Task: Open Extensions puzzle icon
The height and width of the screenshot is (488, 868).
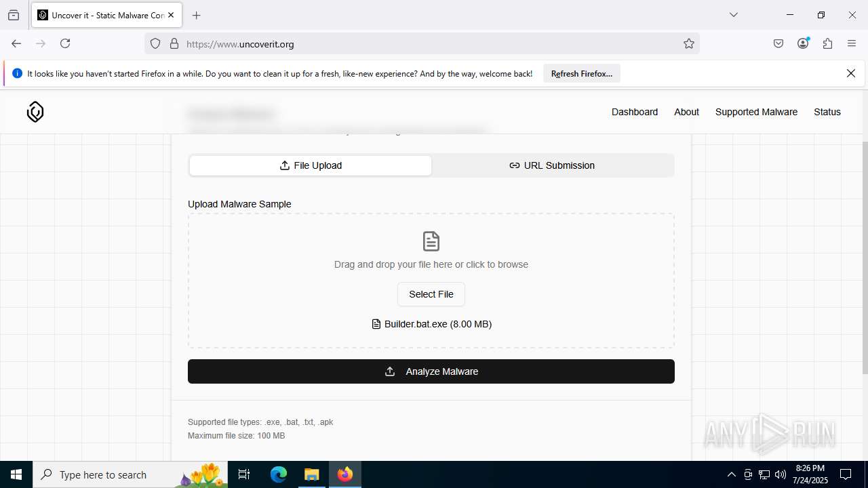Action: (827, 43)
